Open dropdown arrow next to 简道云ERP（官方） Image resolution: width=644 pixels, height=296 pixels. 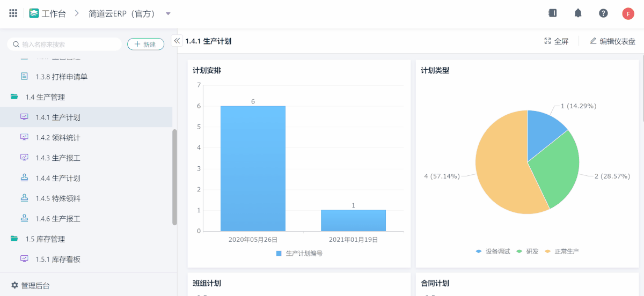pyautogui.click(x=168, y=13)
